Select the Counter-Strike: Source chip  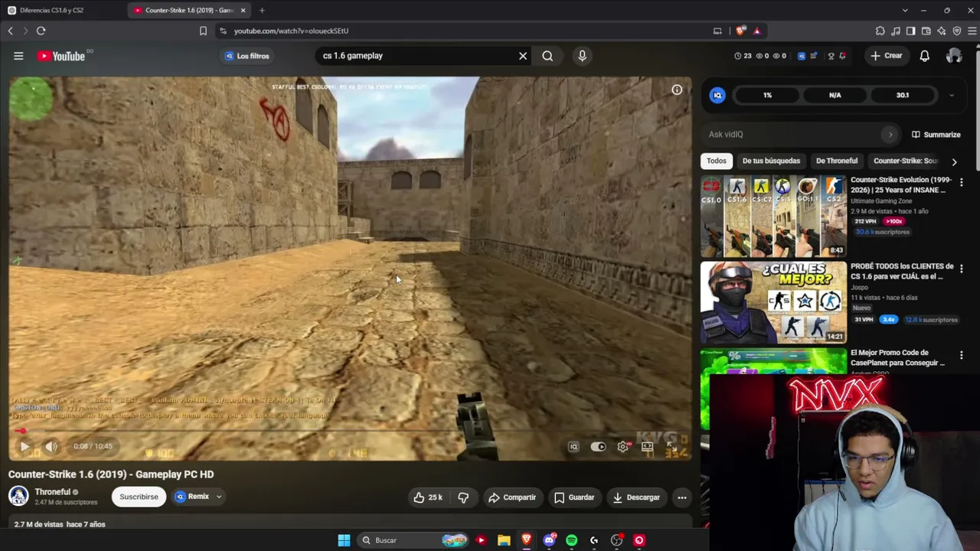pyautogui.click(x=906, y=161)
